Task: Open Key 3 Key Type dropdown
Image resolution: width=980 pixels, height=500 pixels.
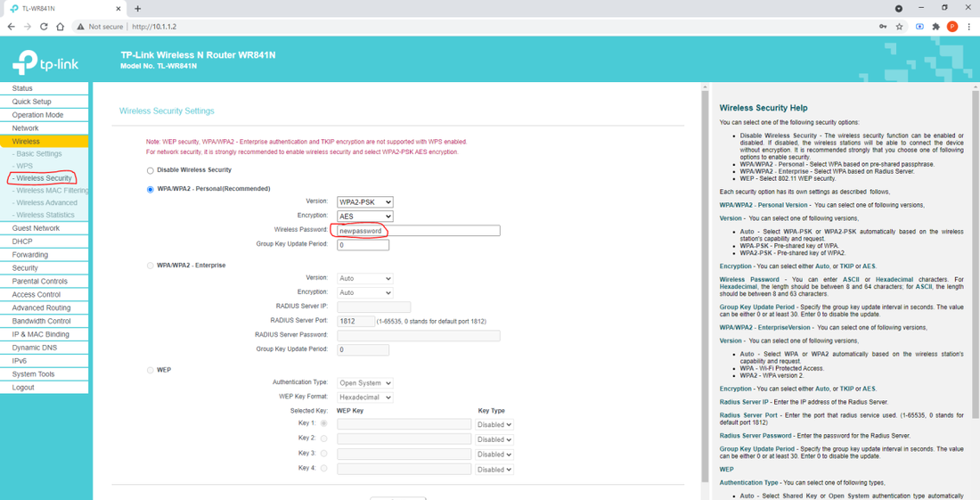Action: coord(494,455)
